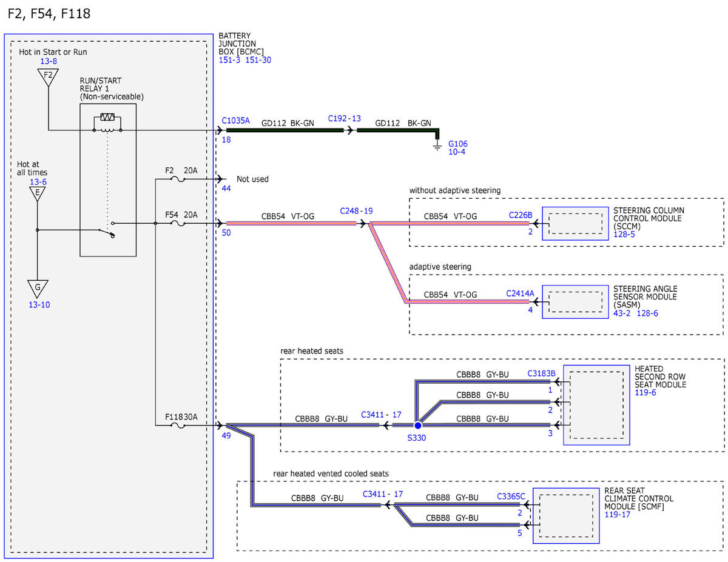Image resolution: width=728 pixels, height=562 pixels.
Task: Click the Rear Seat Climate Control Module box
Action: pyautogui.click(x=566, y=515)
